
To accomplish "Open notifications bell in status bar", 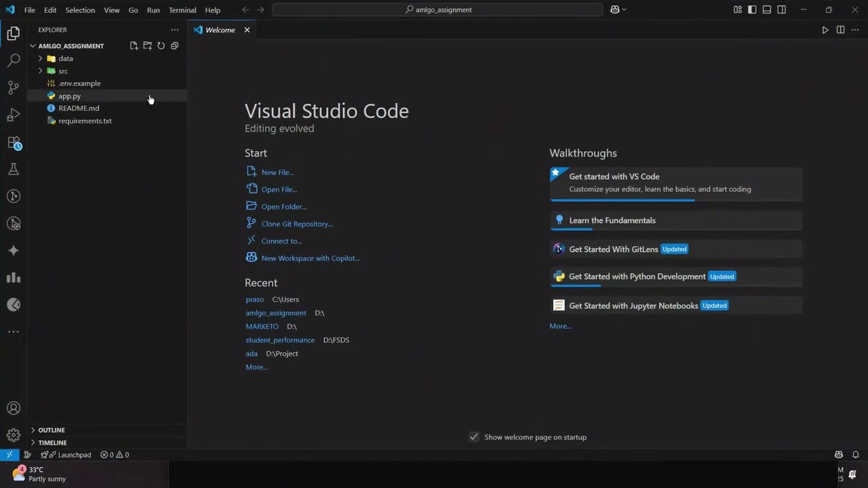I will tap(856, 455).
